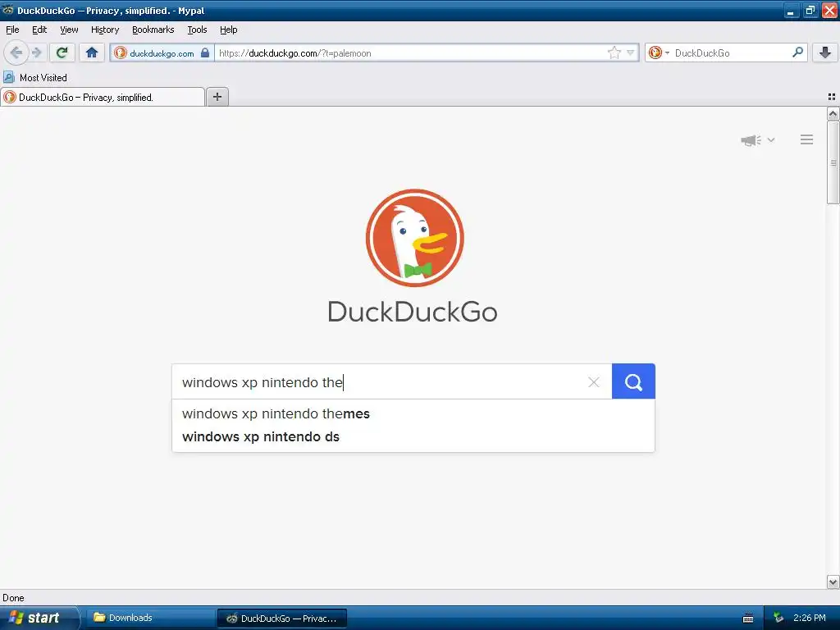Image resolution: width=840 pixels, height=630 pixels.
Task: Open the History menu
Action: (x=105, y=30)
